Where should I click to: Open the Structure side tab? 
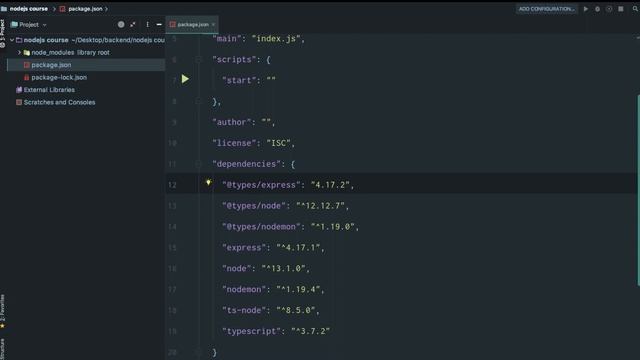click(x=2, y=349)
